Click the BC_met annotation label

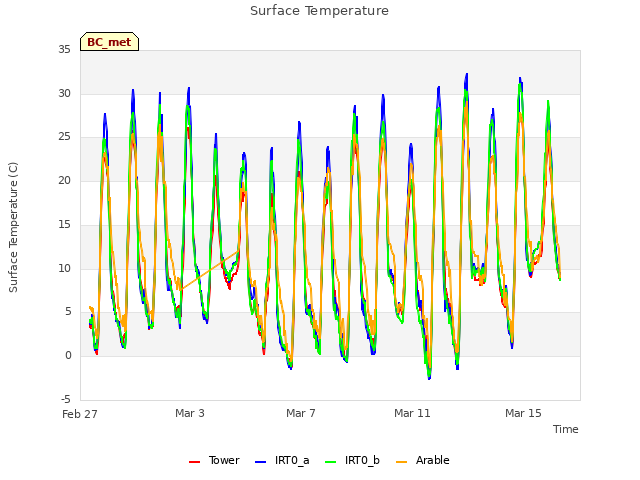click(x=109, y=42)
